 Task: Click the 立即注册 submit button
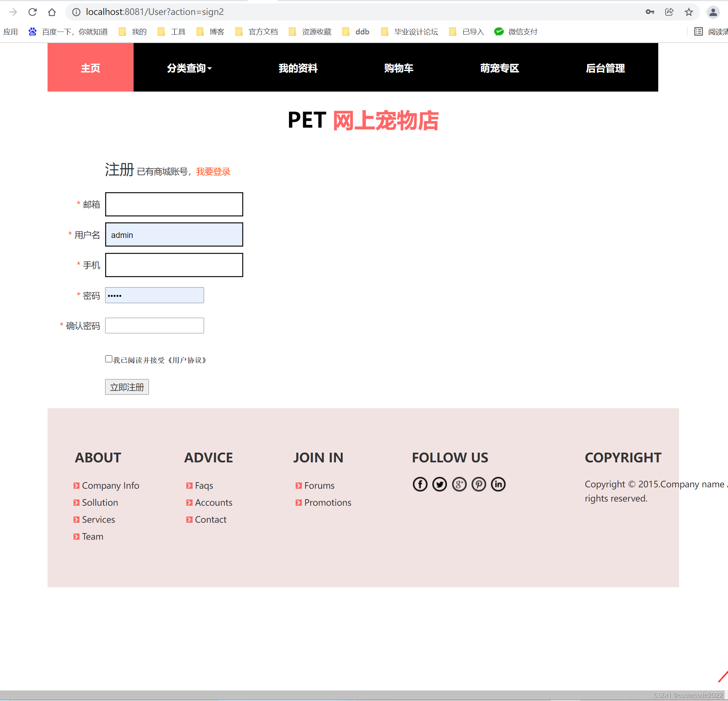pos(127,387)
